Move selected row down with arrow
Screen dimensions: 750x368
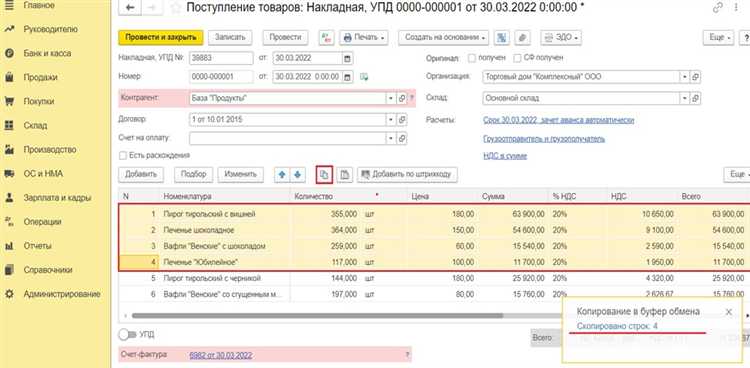[x=297, y=175]
